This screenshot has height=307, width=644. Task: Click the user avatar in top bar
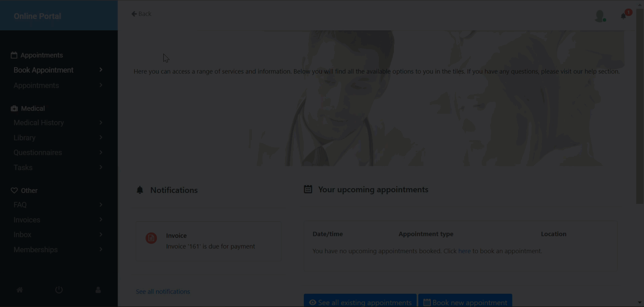tap(600, 16)
